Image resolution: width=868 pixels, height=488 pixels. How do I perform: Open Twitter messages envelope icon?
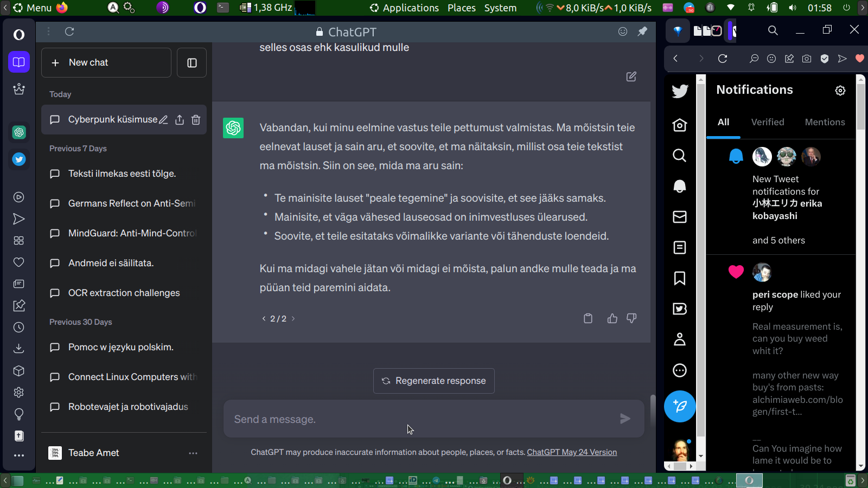coord(680,217)
